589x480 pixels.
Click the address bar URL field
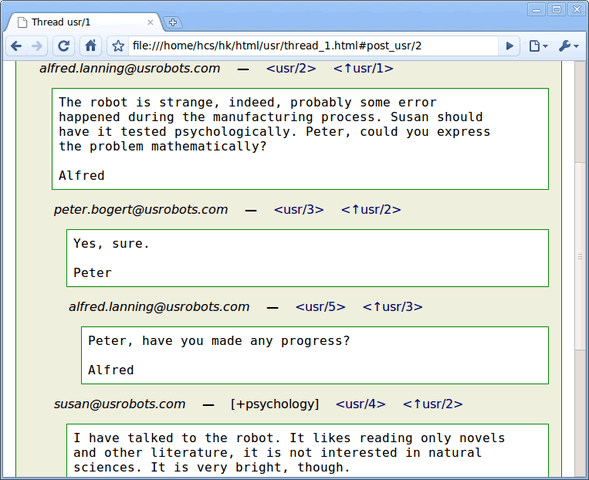[313, 46]
